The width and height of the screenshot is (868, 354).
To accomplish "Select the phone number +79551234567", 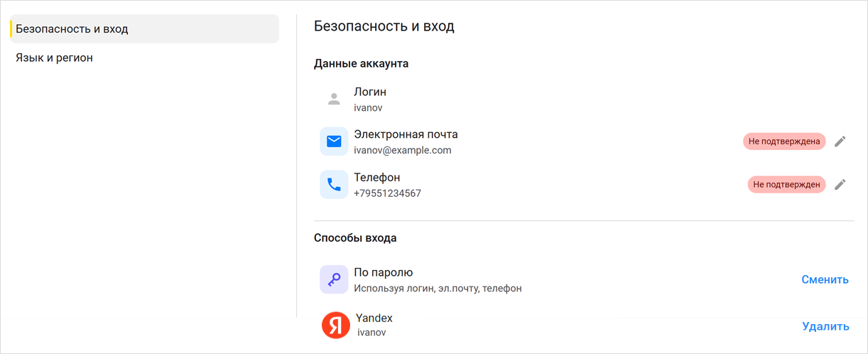I will coord(387,193).
